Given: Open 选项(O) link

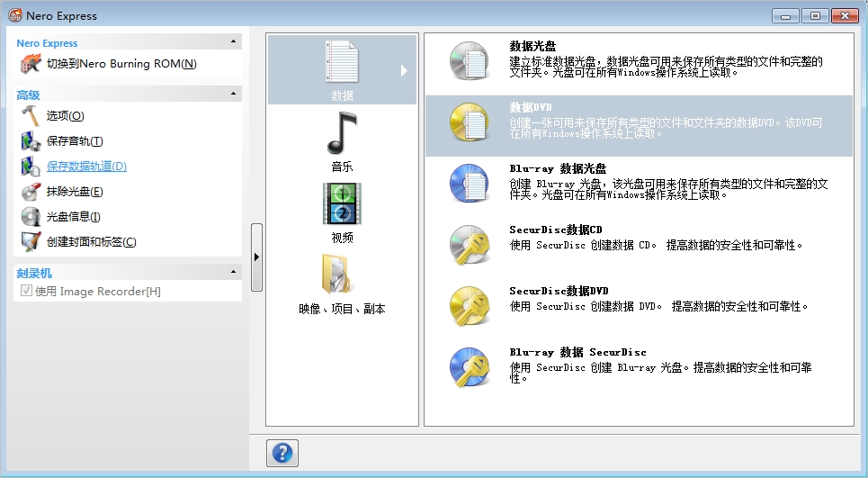Looking at the screenshot, I should [66, 116].
